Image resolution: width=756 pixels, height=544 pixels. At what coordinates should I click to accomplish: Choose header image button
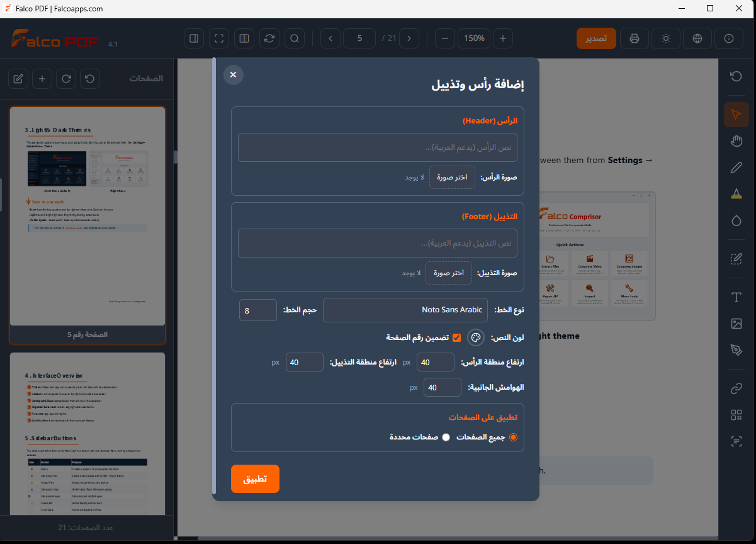tap(453, 177)
